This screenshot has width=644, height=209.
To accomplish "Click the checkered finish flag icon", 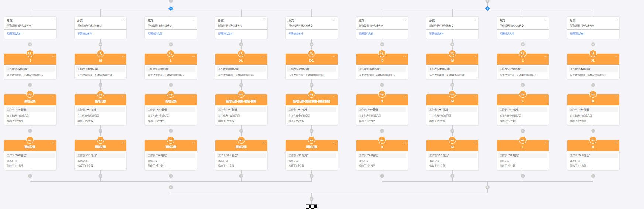I will 311,206.
